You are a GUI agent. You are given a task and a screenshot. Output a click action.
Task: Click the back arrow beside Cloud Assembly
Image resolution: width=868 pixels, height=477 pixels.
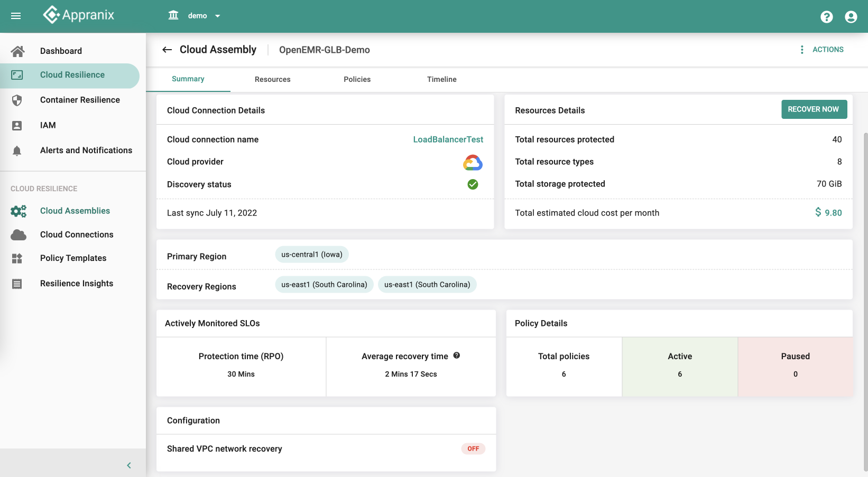(x=167, y=50)
